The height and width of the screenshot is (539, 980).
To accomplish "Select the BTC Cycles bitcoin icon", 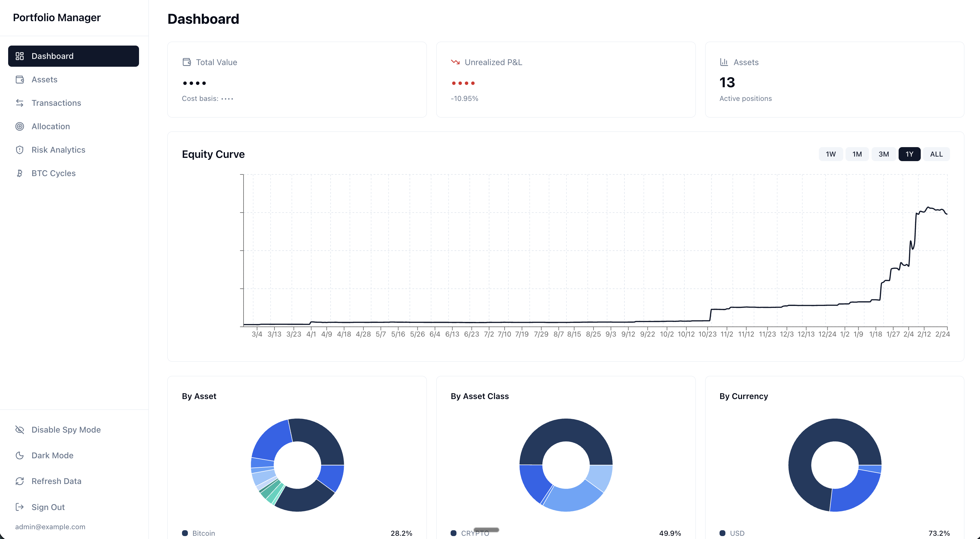I will click(x=20, y=173).
